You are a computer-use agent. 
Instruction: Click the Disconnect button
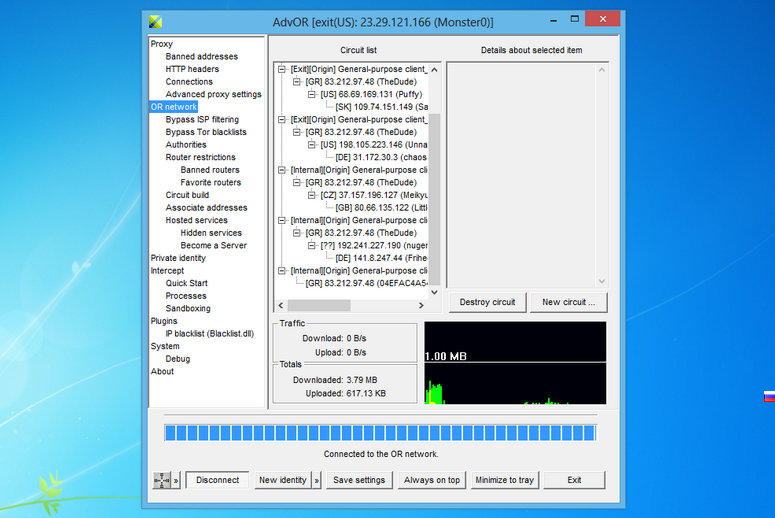217,480
